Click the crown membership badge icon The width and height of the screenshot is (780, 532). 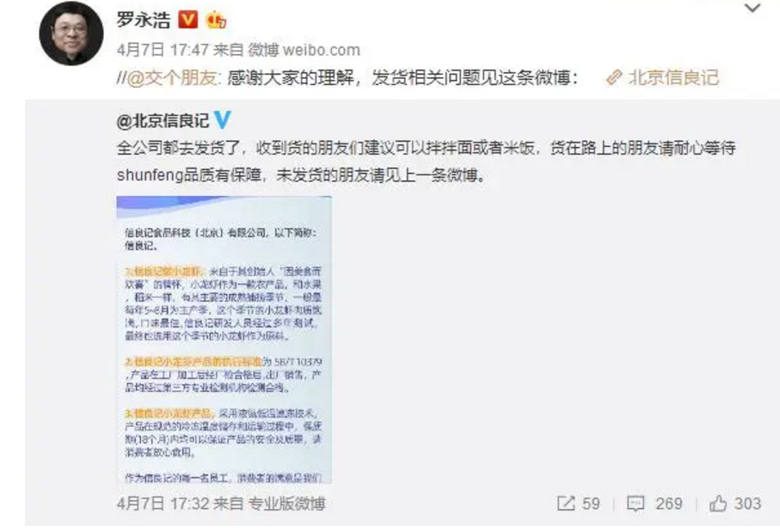216,20
